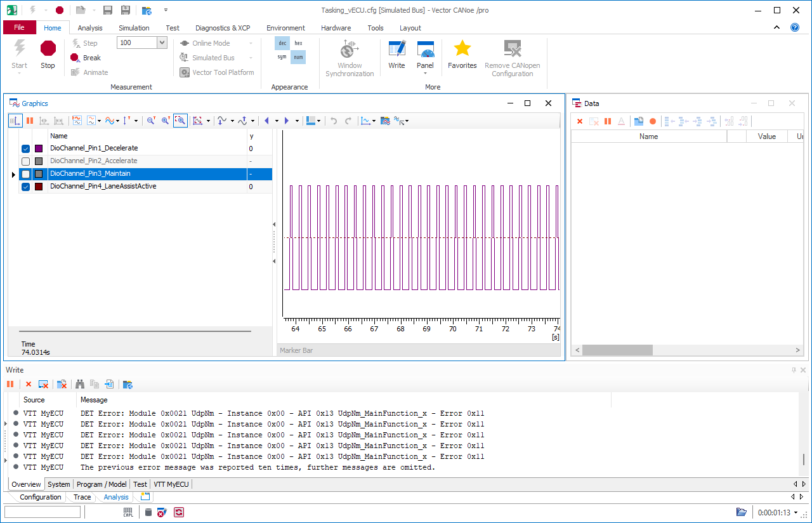Open the step value 100 dropdown
This screenshot has width=812, height=523.
pos(162,43)
